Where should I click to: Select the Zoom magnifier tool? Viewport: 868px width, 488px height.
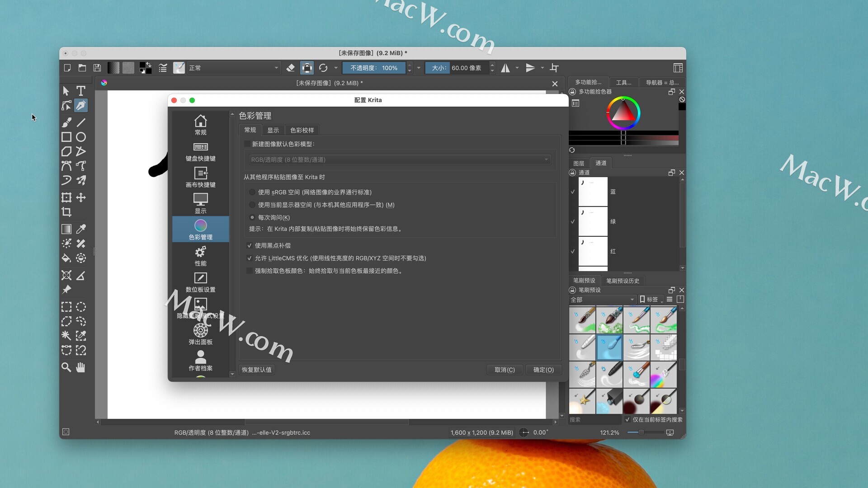click(x=66, y=367)
